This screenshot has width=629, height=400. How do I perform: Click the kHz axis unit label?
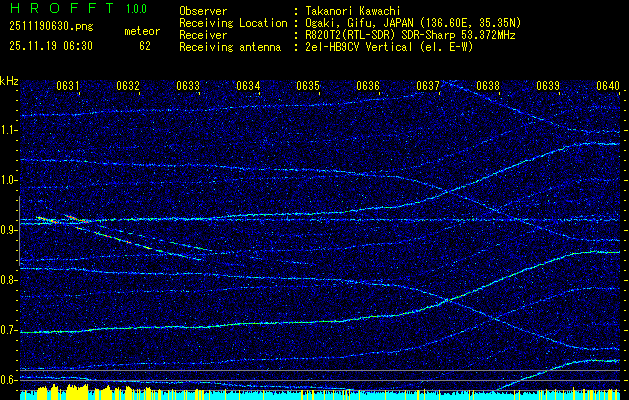click(x=9, y=81)
